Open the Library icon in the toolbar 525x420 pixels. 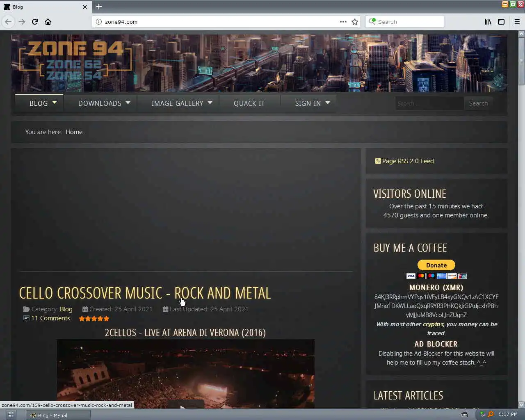488,22
